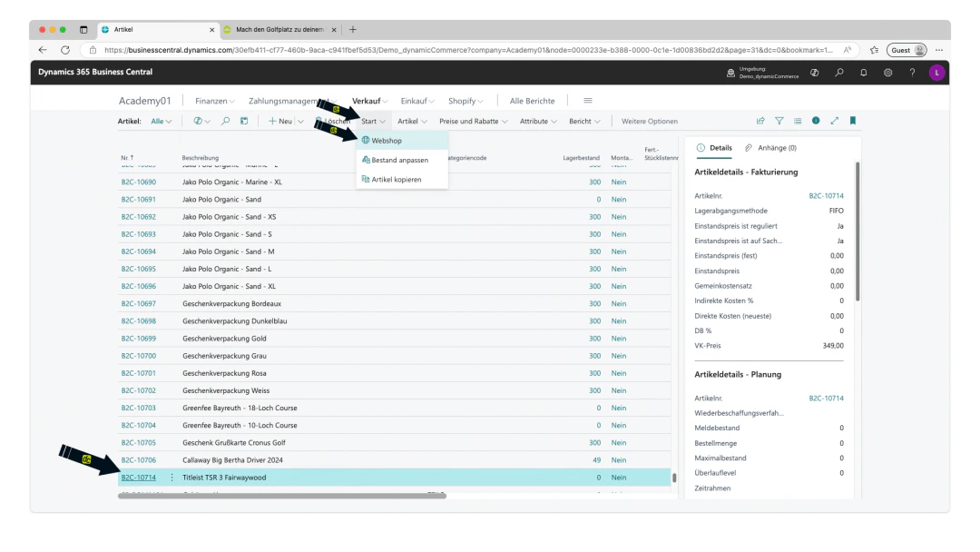Open the Artikel action group dropdown
The height and width of the screenshot is (552, 980).
pos(412,122)
